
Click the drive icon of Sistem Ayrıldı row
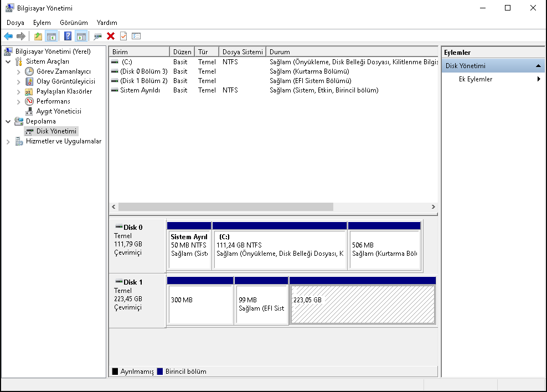pyautogui.click(x=115, y=90)
